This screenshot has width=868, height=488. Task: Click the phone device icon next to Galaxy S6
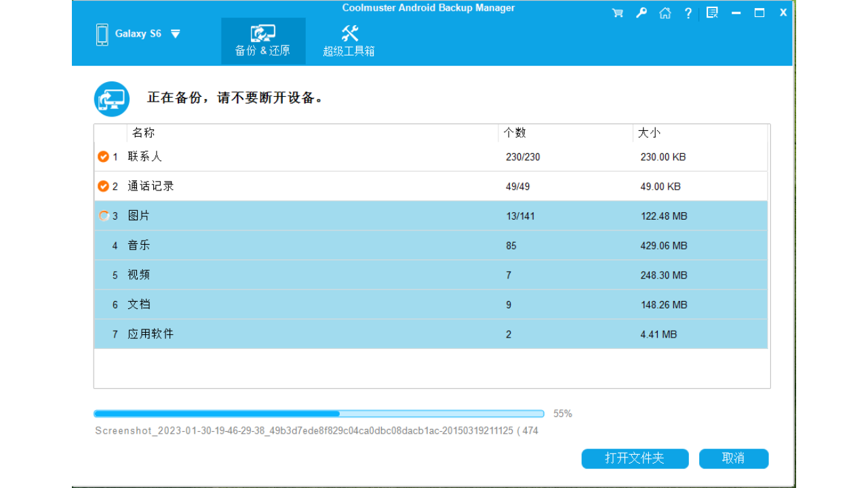tap(102, 34)
